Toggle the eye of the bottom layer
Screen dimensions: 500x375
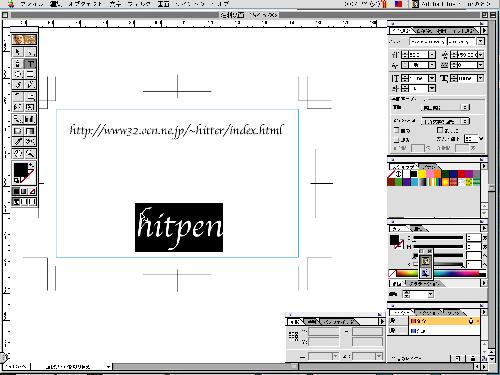[x=392, y=331]
